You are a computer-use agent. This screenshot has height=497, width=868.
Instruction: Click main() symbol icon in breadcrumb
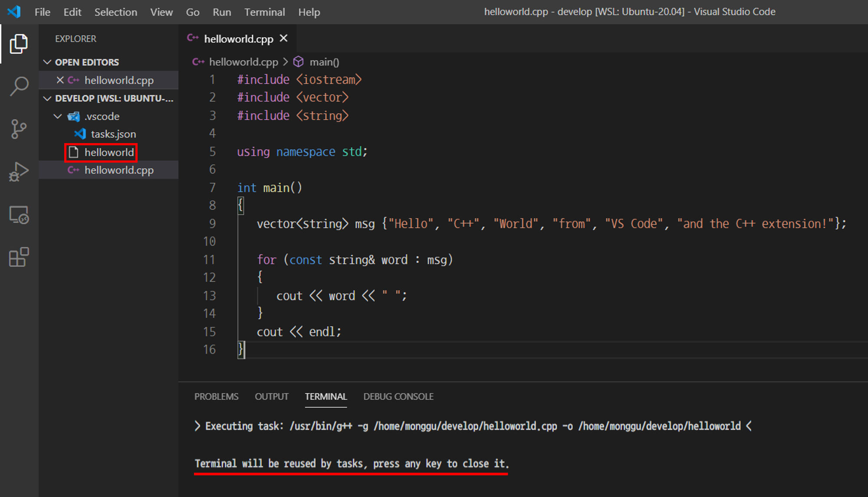click(x=299, y=62)
